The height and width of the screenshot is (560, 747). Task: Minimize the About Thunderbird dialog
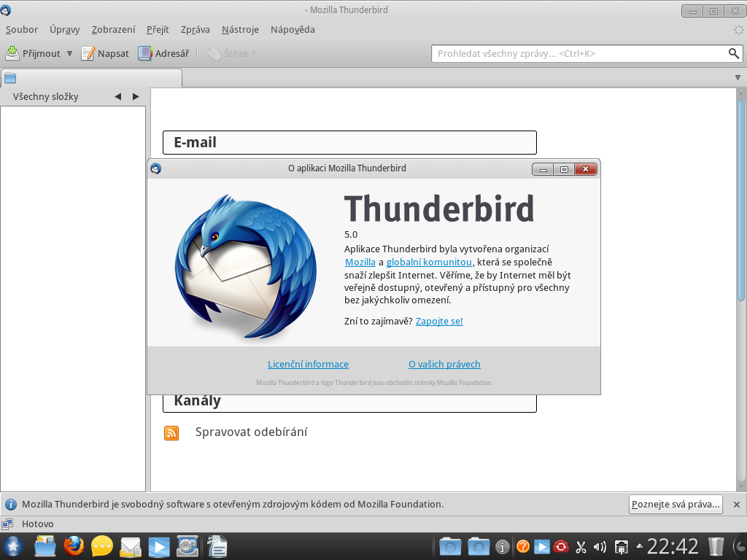pos(543,169)
